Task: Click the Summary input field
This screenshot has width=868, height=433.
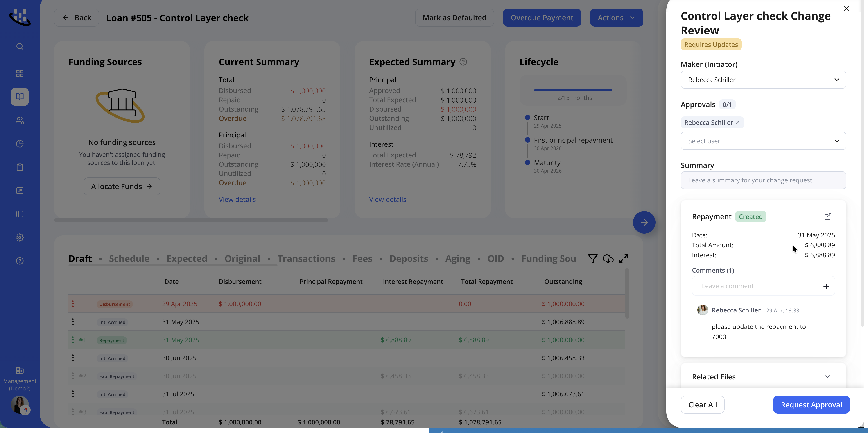Action: 763,180
